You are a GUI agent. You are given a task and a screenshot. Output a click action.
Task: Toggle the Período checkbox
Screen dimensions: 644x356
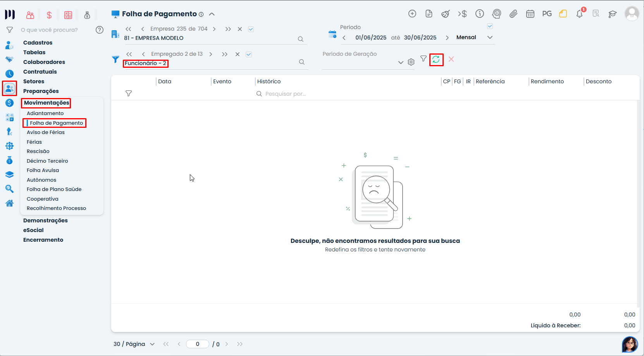point(490,26)
